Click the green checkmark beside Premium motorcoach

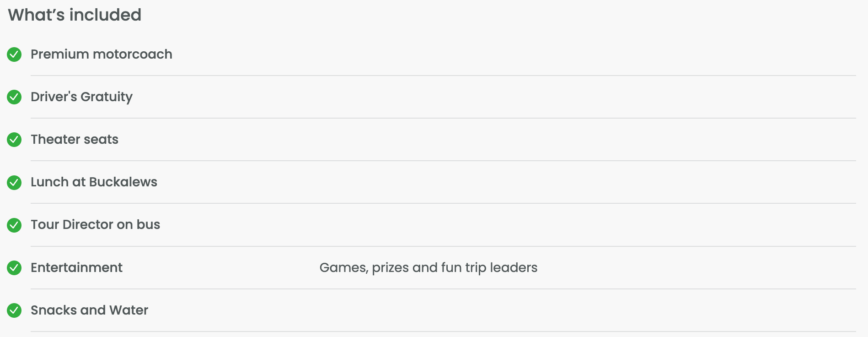[x=14, y=54]
